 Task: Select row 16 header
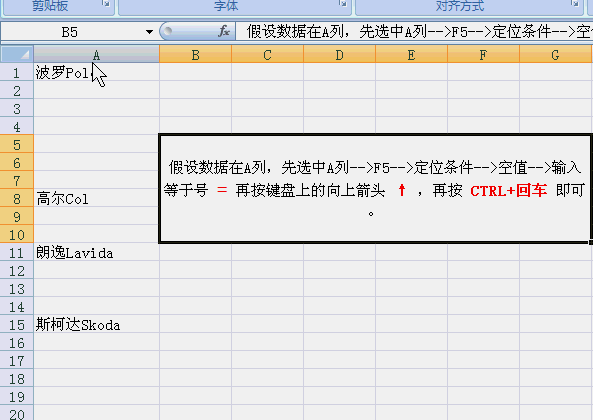coord(17,343)
